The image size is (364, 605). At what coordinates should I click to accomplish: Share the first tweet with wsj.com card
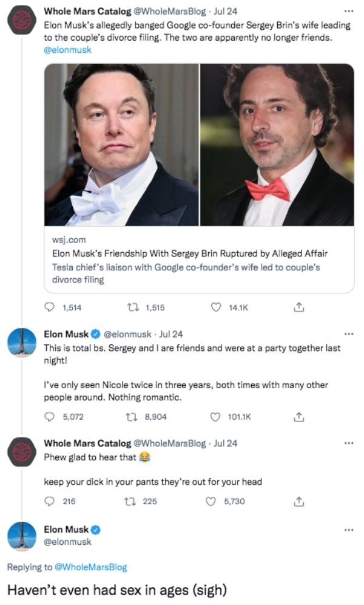(298, 308)
